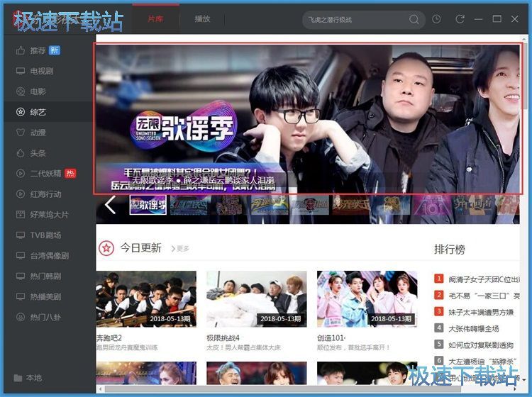Open the 头条 headlines section
This screenshot has width=532, height=397.
[31, 153]
